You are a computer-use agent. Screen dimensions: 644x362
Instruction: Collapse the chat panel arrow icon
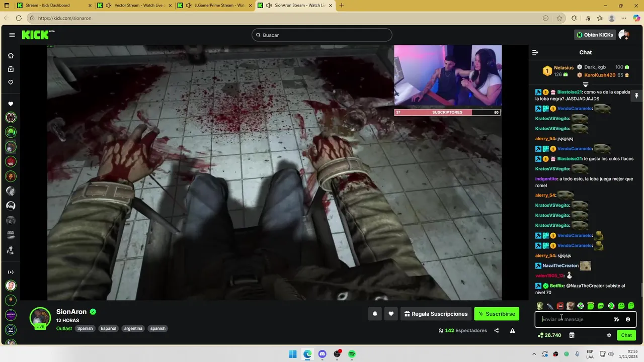point(535,52)
